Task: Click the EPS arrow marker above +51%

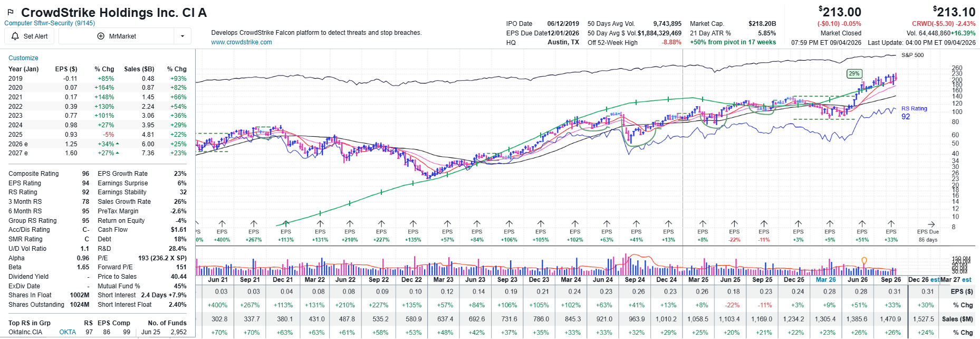Action: click(x=862, y=224)
